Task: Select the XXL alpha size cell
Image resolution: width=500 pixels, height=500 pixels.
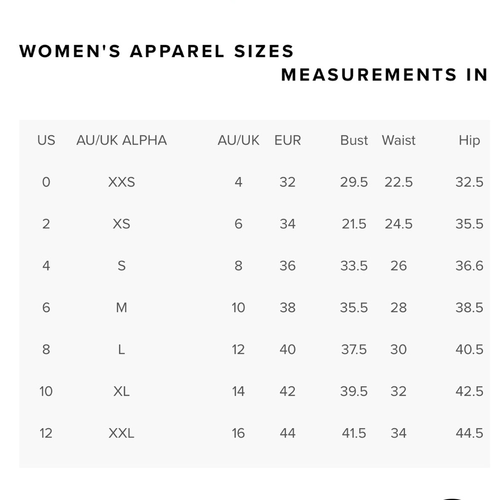Action: [121, 433]
